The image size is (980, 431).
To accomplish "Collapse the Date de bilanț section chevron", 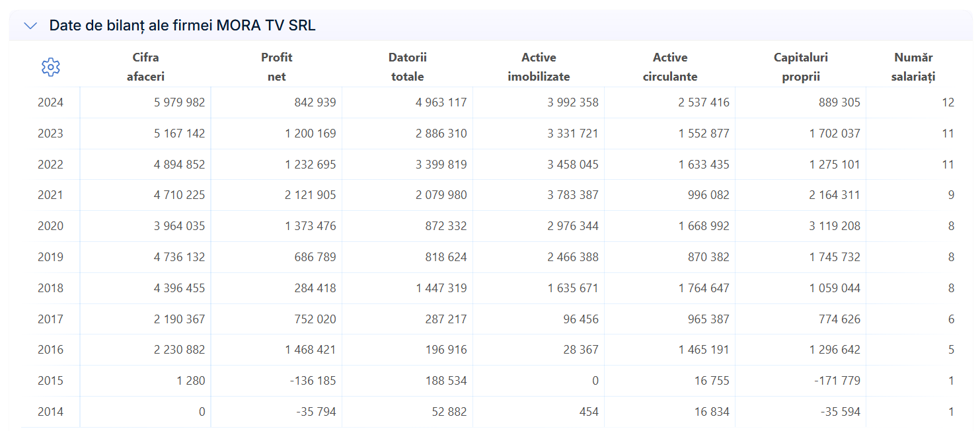I will point(30,26).
